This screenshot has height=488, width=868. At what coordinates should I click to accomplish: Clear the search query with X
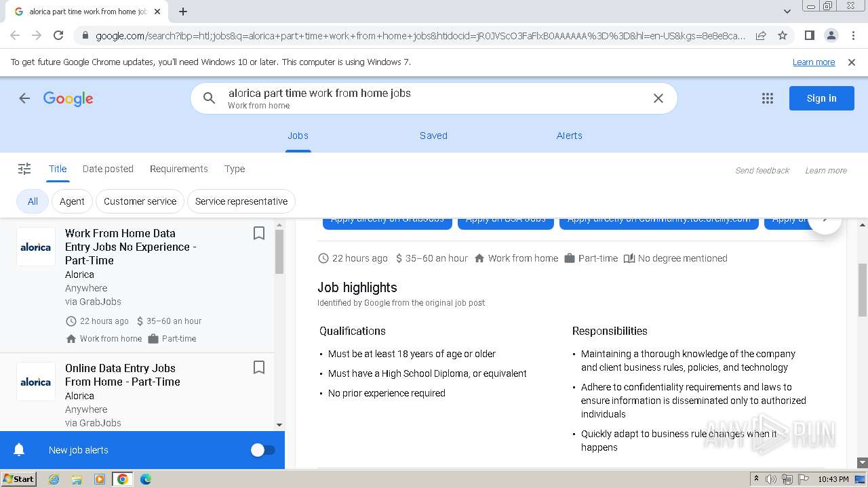[x=658, y=98]
